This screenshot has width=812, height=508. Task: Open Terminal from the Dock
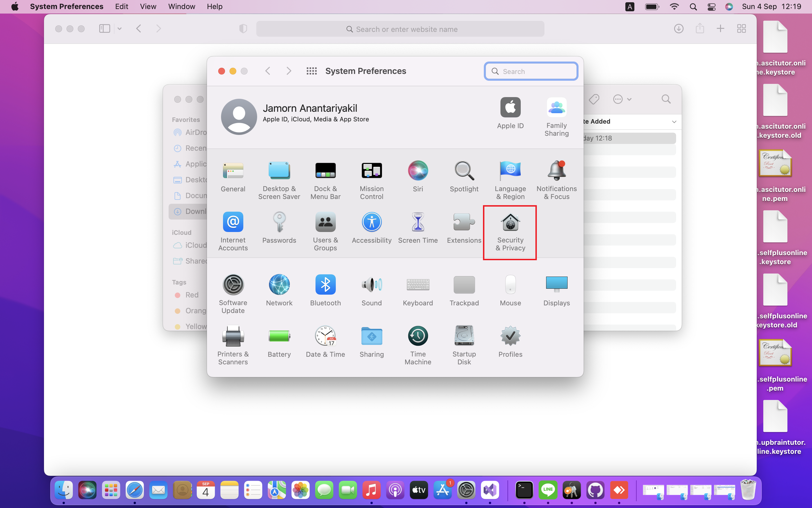[524, 490]
